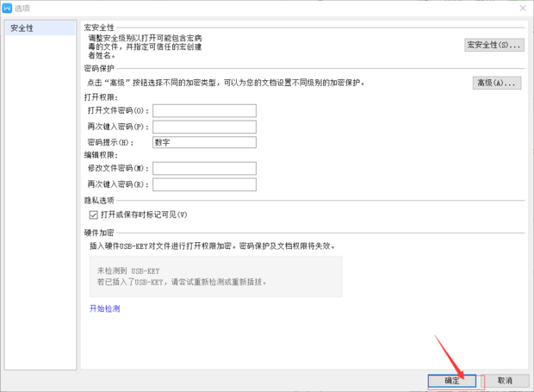The height and width of the screenshot is (392, 534).
Task: Click the 隐私选项 section heading
Action: click(x=99, y=201)
